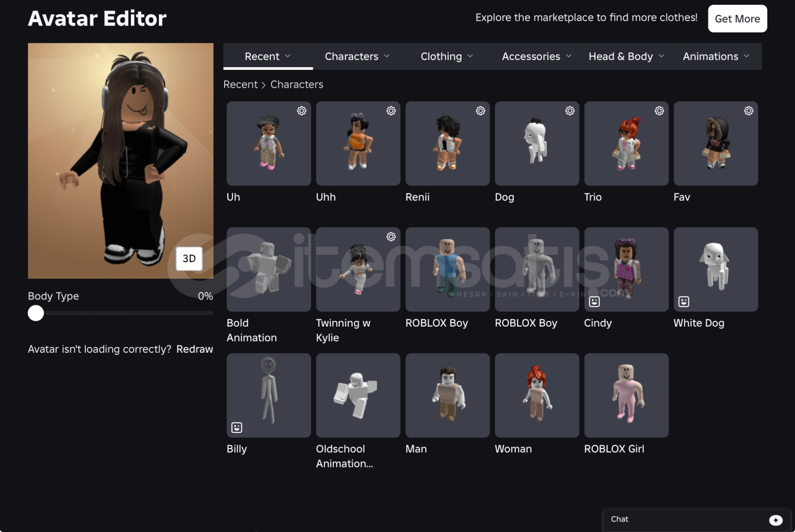
Task: Click the Redraw link
Action: (195, 349)
